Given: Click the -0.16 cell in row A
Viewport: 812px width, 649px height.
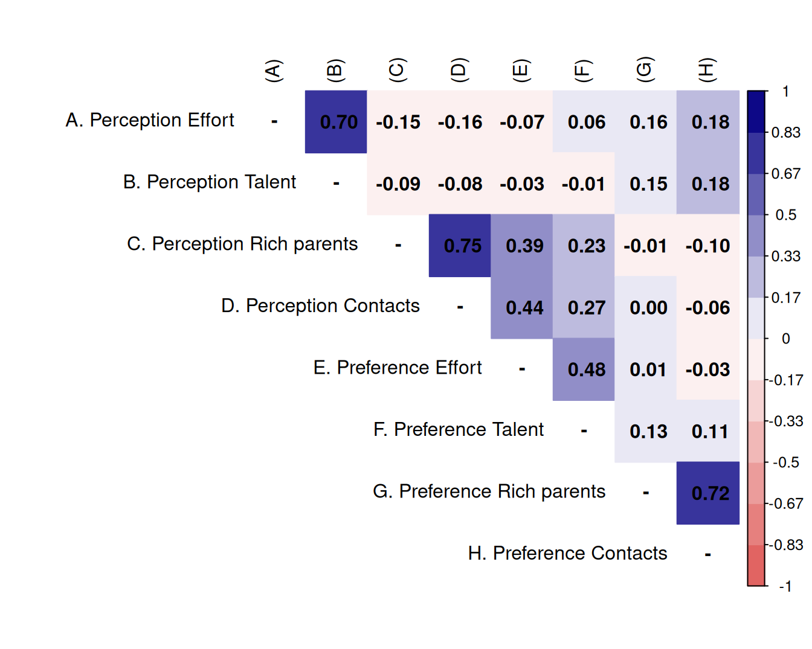Looking at the screenshot, I should (x=460, y=122).
